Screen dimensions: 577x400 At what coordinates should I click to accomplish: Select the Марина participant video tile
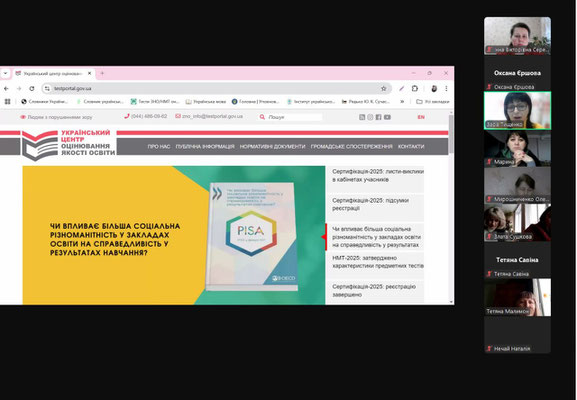(517, 148)
